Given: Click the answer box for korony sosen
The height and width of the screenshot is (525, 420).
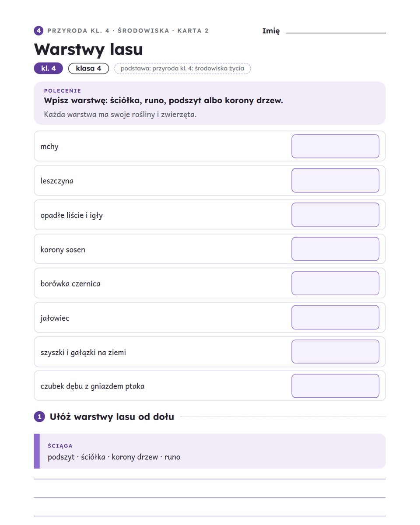Looking at the screenshot, I should [336, 249].
